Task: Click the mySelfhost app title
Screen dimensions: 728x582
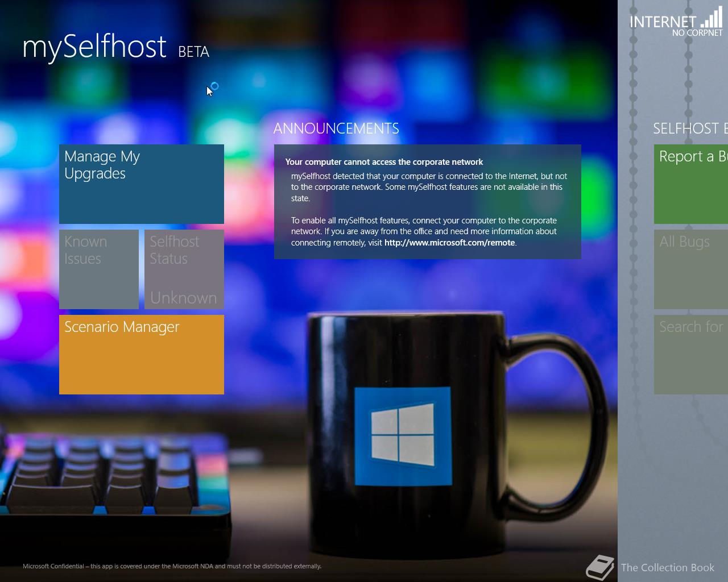Action: tap(94, 47)
